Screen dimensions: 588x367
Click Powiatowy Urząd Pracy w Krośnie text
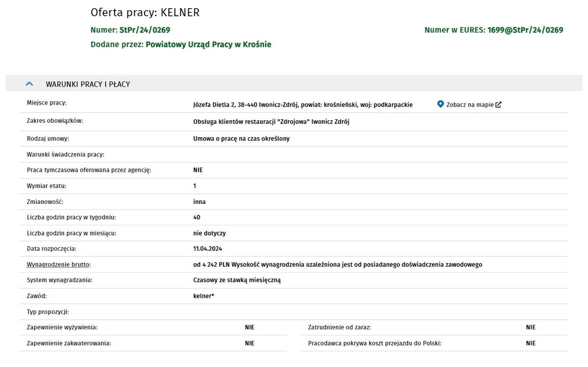[x=209, y=44]
